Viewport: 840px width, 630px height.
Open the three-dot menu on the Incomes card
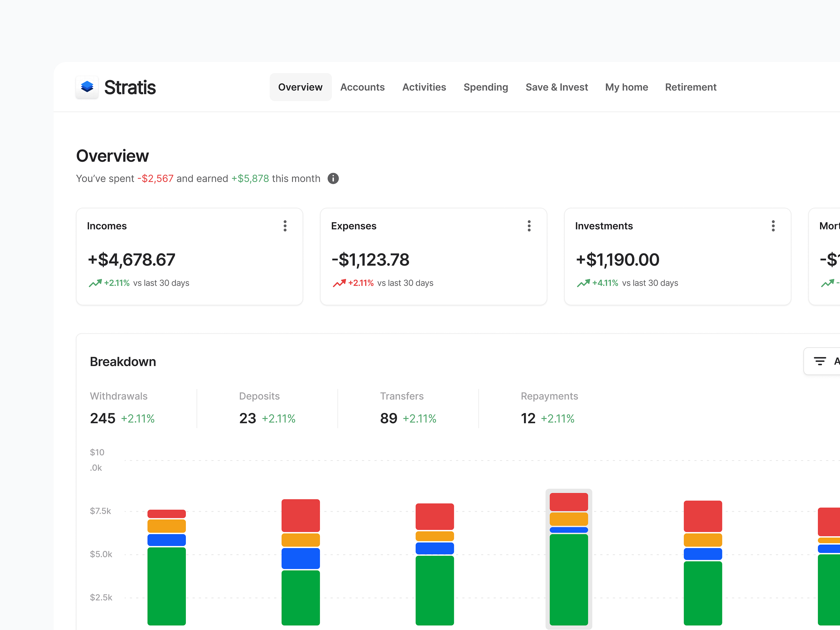coord(285,225)
